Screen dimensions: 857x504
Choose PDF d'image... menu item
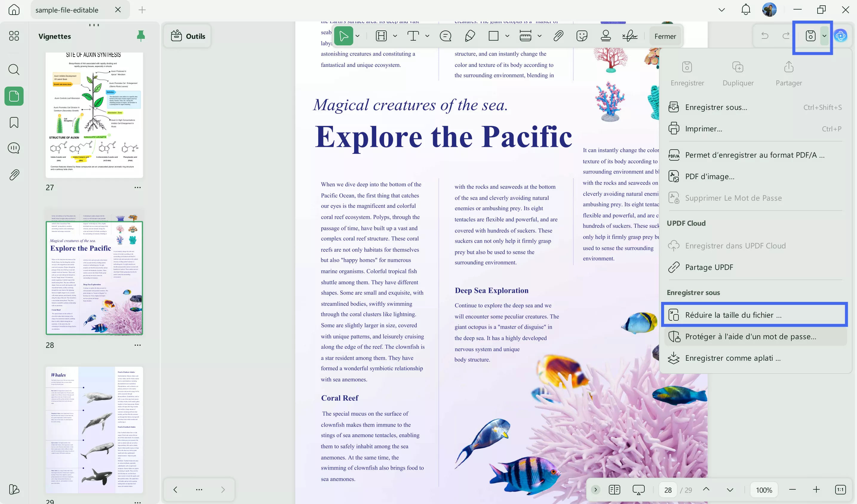tap(755, 176)
